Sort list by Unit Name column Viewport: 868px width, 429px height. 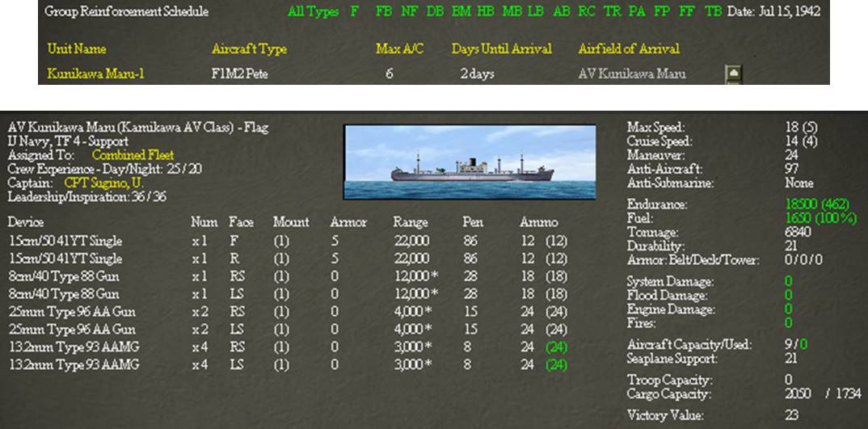pyautogui.click(x=77, y=48)
